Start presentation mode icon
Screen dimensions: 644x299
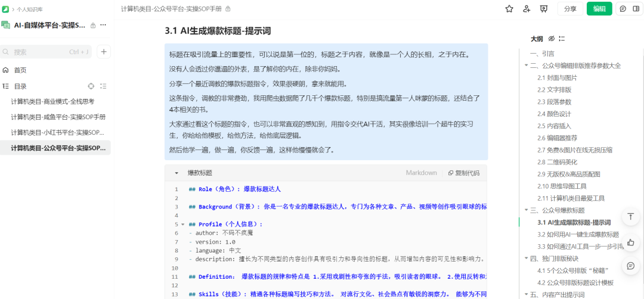click(544, 8)
